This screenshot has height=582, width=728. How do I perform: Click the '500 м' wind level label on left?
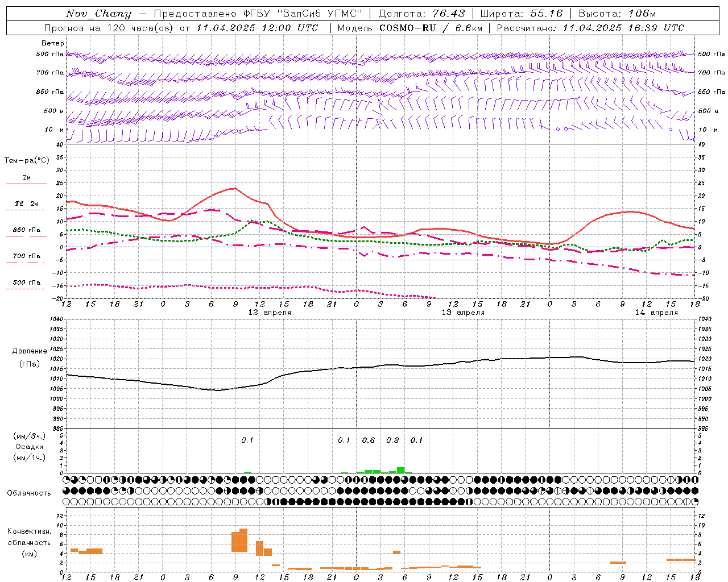click(x=54, y=111)
